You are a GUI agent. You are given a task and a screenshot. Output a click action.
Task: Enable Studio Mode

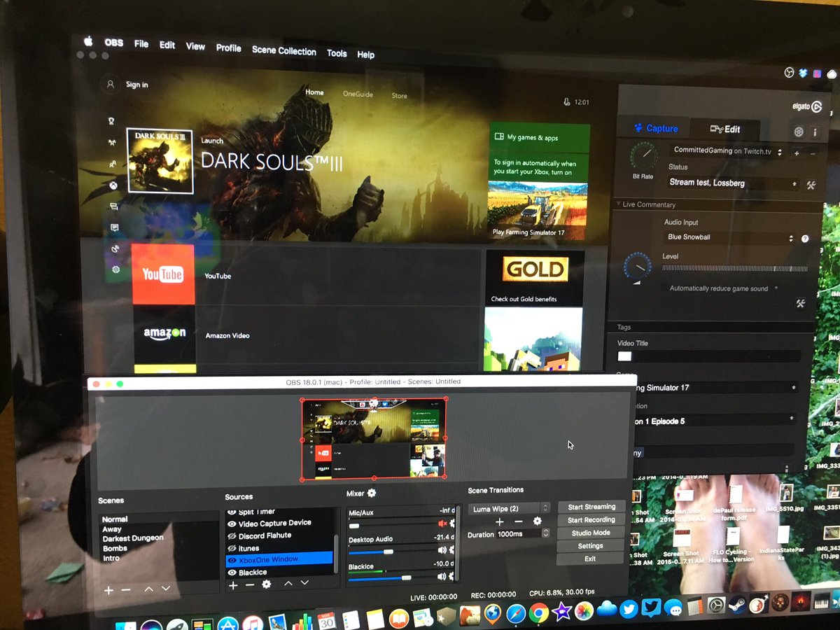pos(591,533)
